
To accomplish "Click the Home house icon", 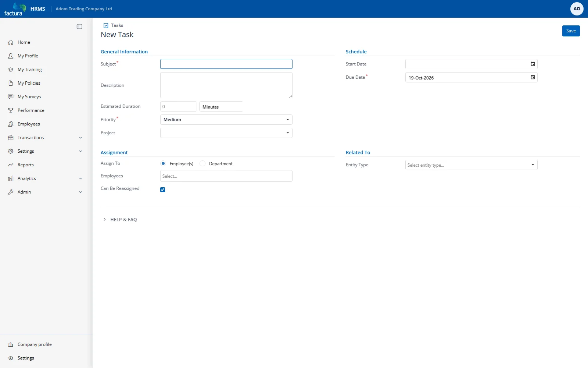I will [x=11, y=42].
